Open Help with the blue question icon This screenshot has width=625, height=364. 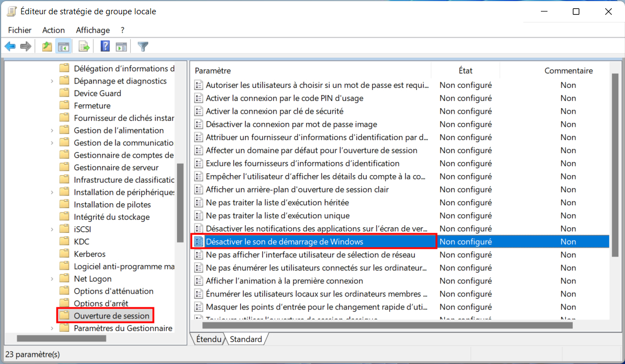click(105, 46)
